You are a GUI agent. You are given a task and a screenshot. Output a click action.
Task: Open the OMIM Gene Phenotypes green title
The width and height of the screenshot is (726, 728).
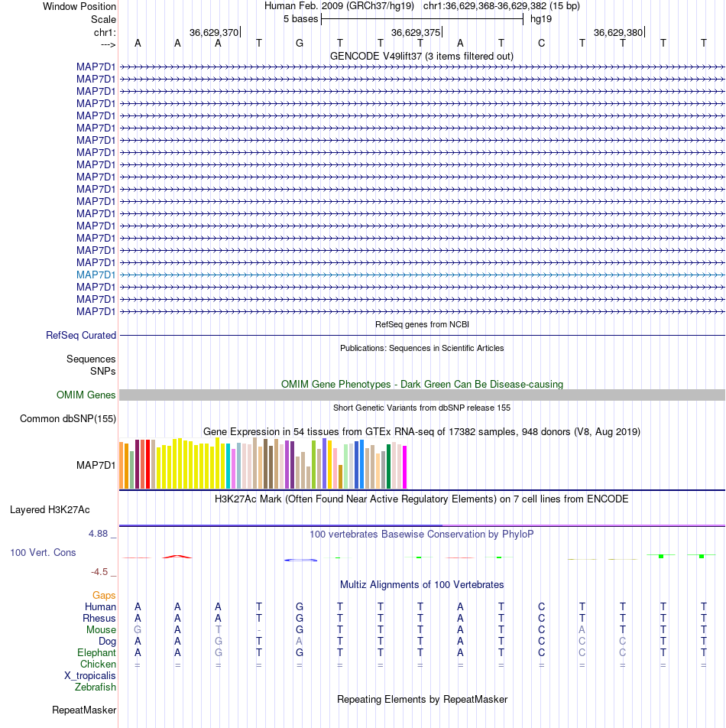[422, 385]
